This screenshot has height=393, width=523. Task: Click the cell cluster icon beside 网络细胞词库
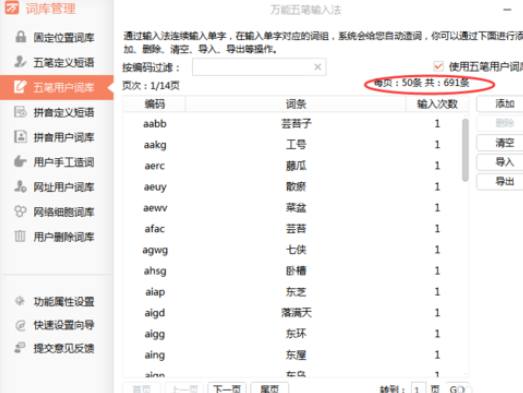pos(20,212)
